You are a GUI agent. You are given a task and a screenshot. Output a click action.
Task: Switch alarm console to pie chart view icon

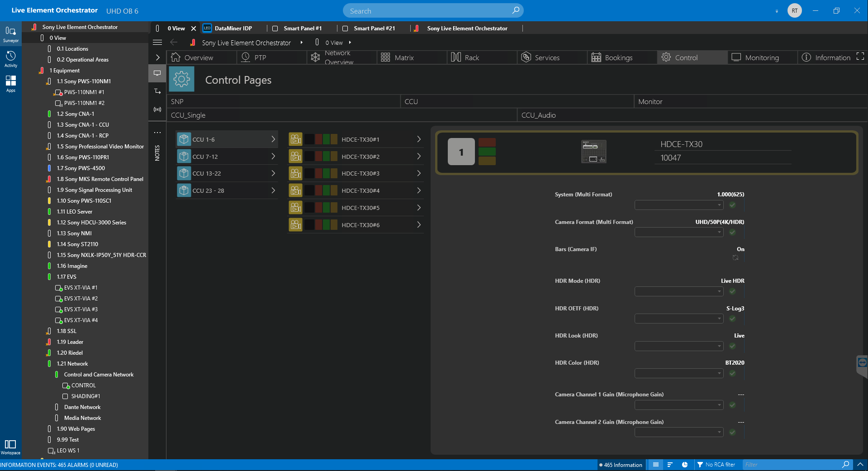(685, 465)
